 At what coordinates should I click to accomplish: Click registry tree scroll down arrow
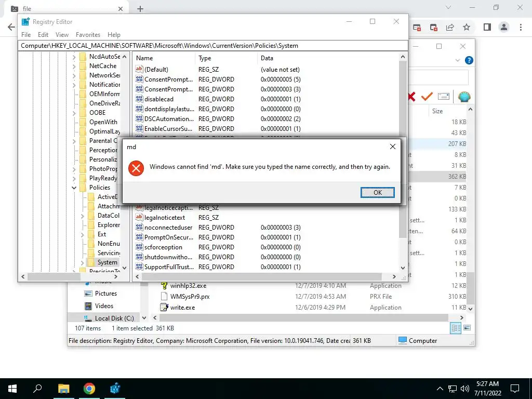125,268
